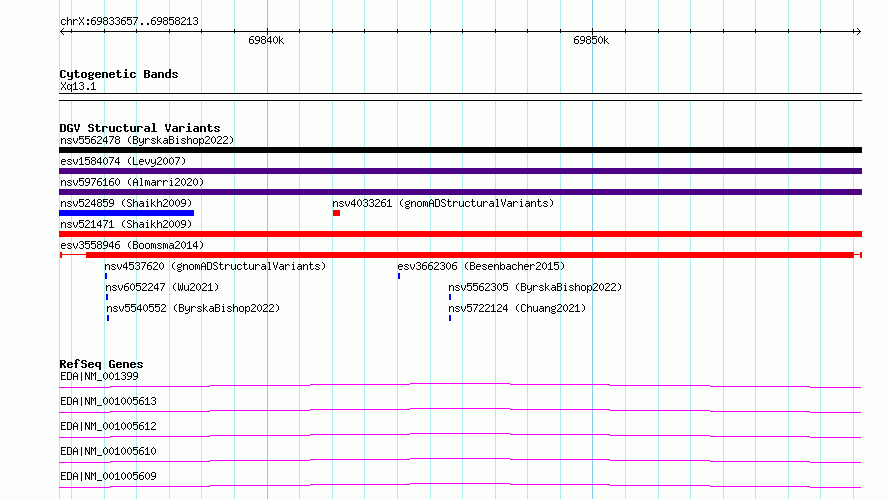This screenshot has width=890, height=499.
Task: Click the small red nsv4033261 variant block
Action: 337,213
